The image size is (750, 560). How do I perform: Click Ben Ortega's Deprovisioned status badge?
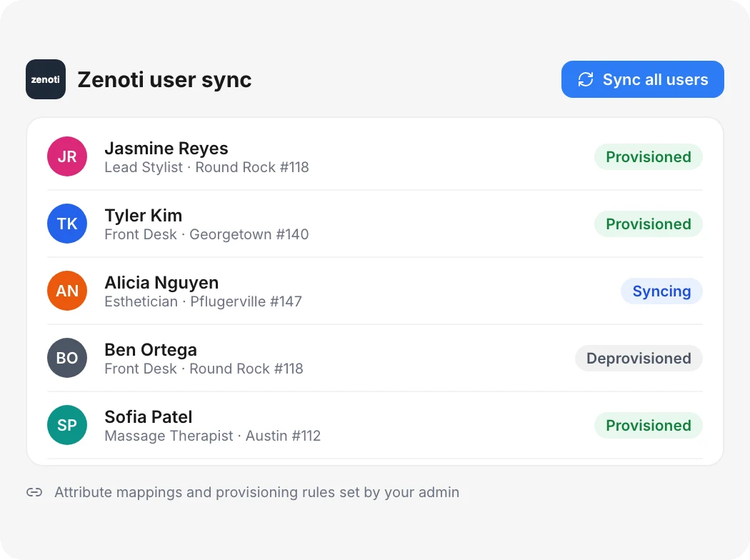coord(639,358)
